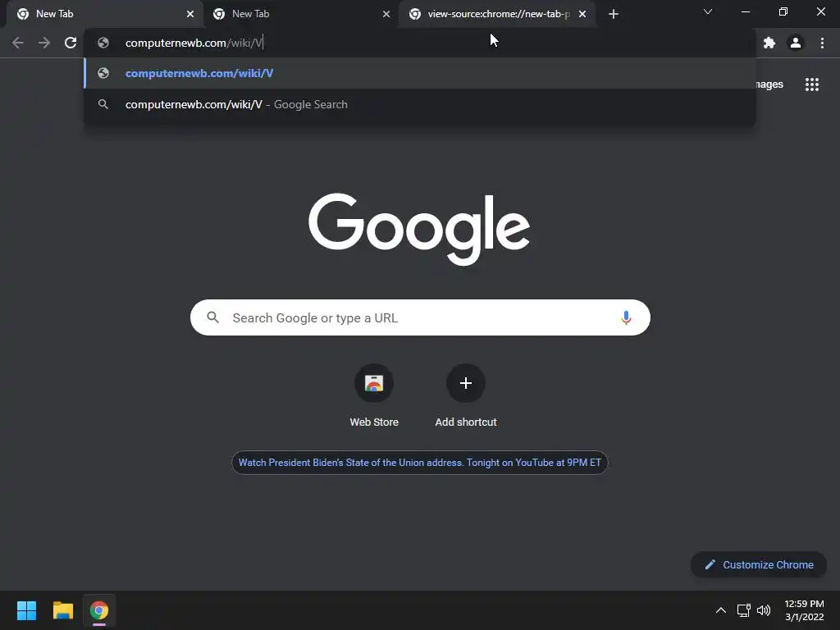Go forward using the forward arrow
Screen dimensions: 840x630
click(x=44, y=43)
